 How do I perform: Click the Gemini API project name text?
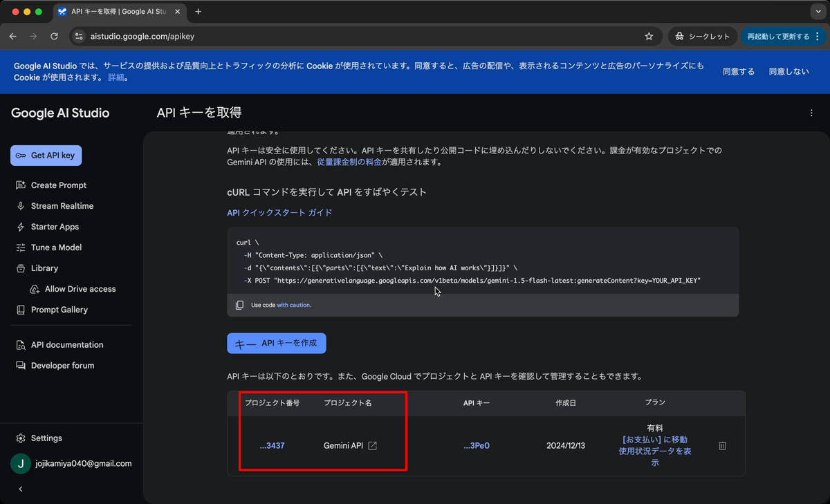pos(343,446)
